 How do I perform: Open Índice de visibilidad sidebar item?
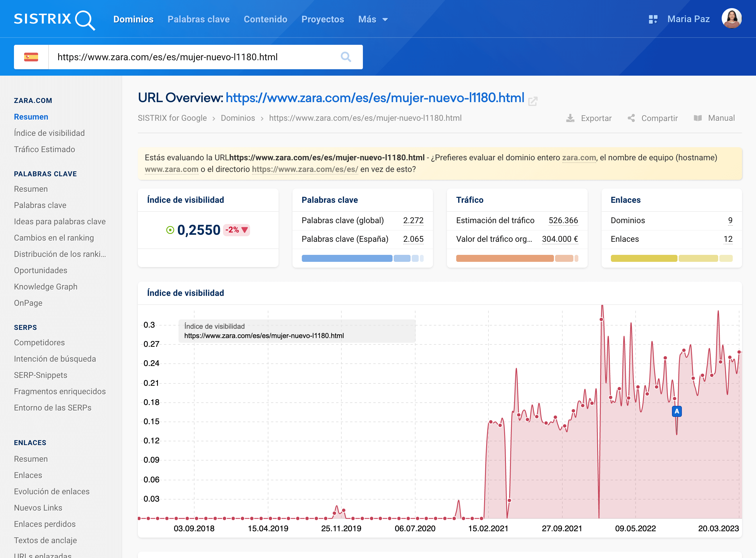click(x=49, y=133)
